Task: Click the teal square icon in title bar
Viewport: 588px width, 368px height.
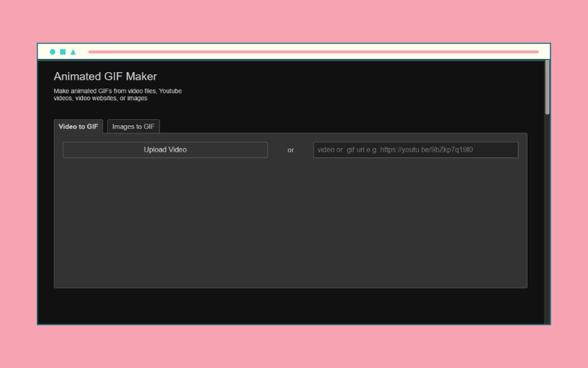Action: pos(62,52)
